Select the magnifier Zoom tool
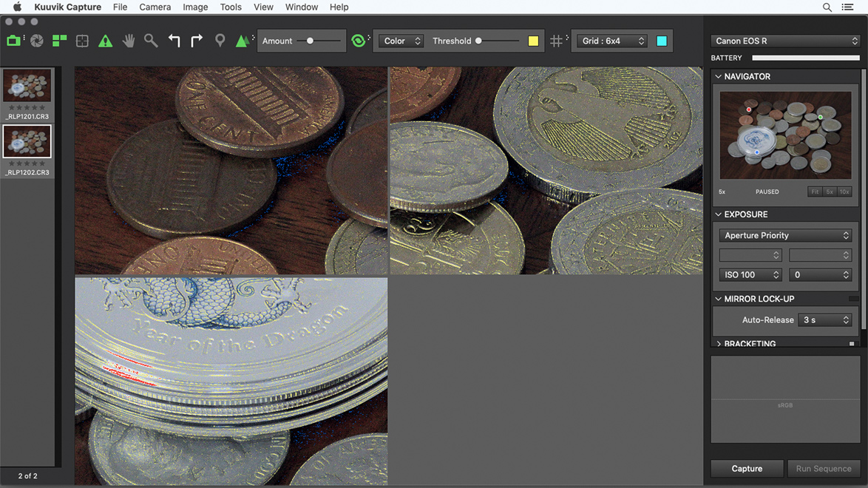 pos(151,41)
